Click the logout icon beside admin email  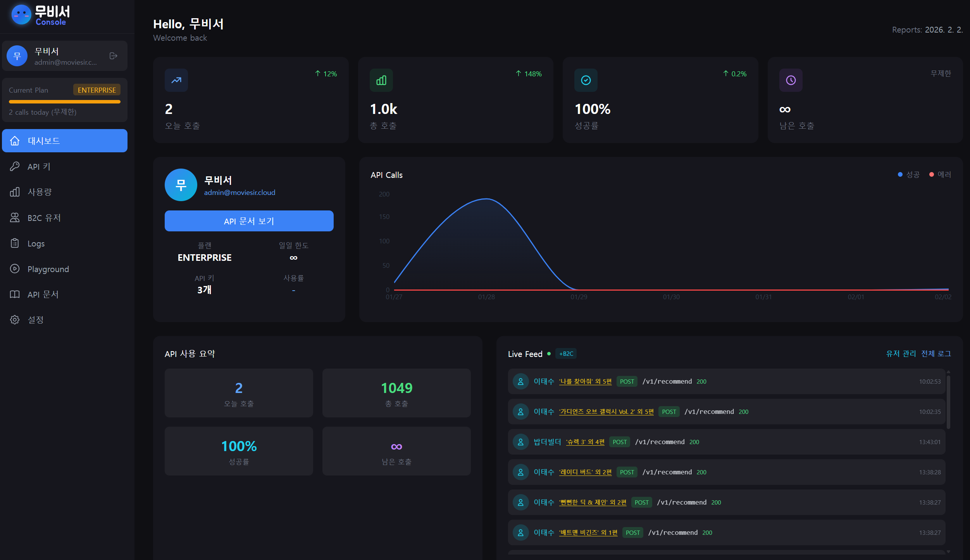coord(113,56)
